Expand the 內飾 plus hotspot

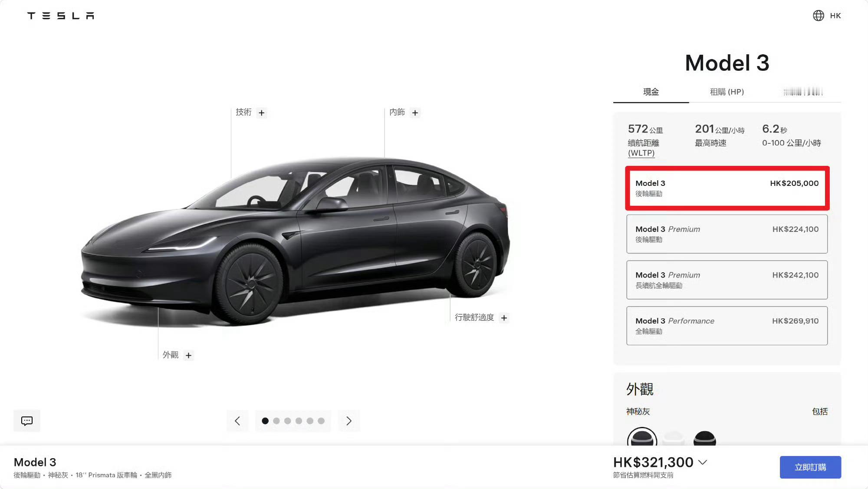[x=415, y=113]
